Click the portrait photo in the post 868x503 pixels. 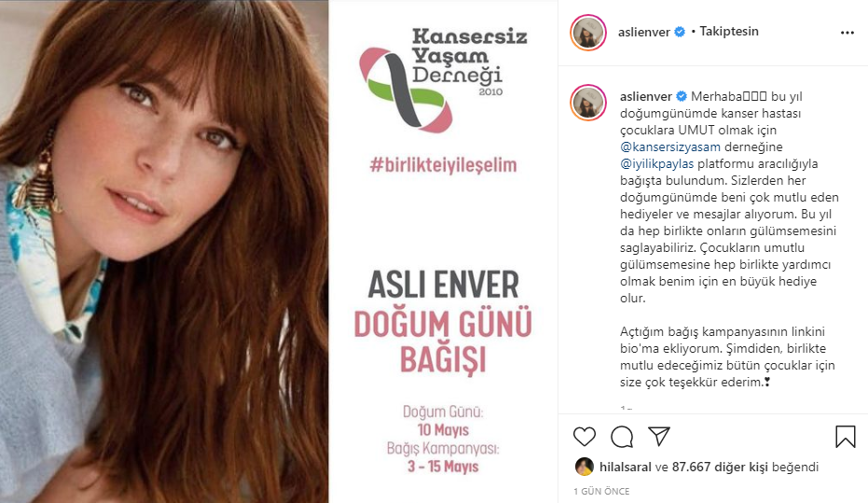[x=164, y=252]
